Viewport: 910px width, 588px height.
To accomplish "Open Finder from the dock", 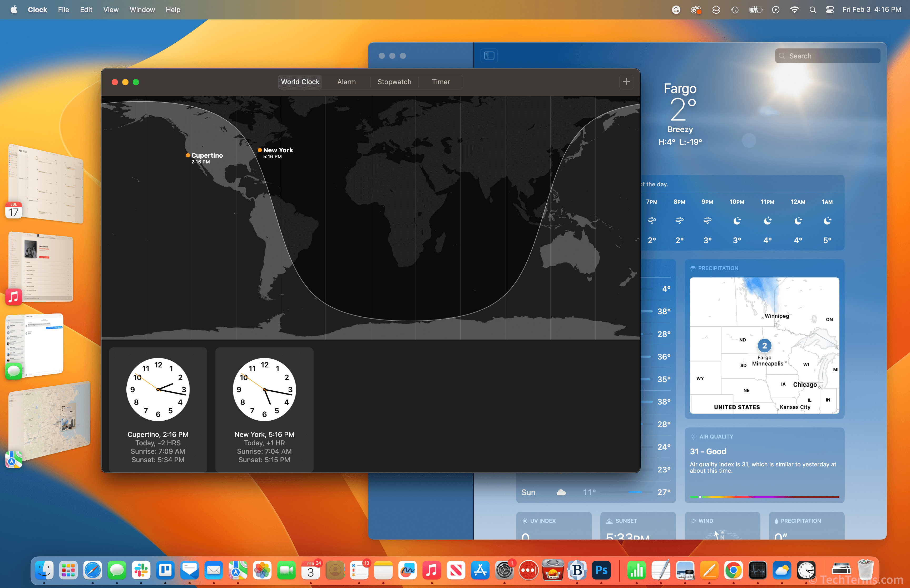I will coord(44,570).
